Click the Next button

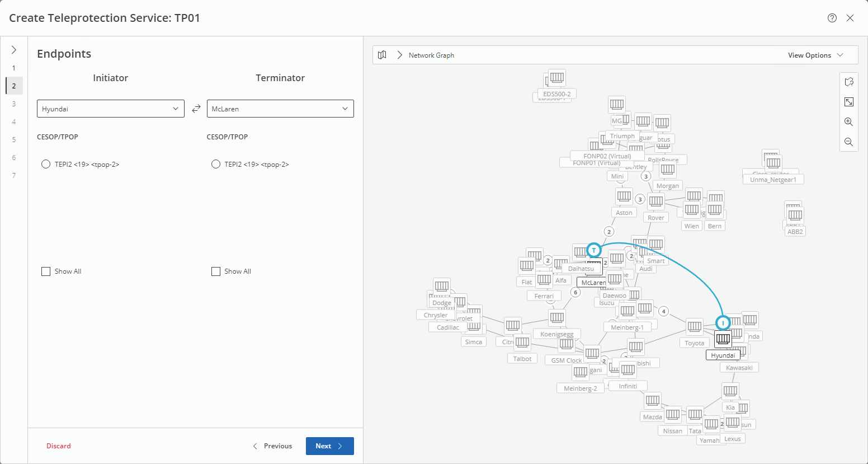tap(329, 446)
